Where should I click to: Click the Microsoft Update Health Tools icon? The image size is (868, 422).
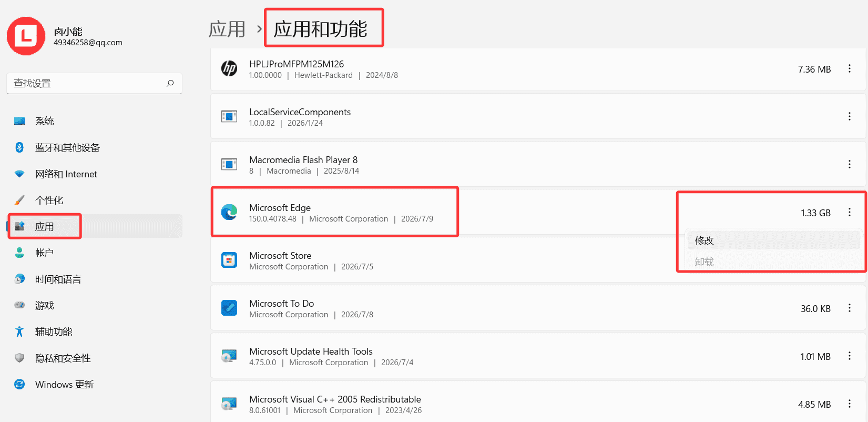coord(229,356)
